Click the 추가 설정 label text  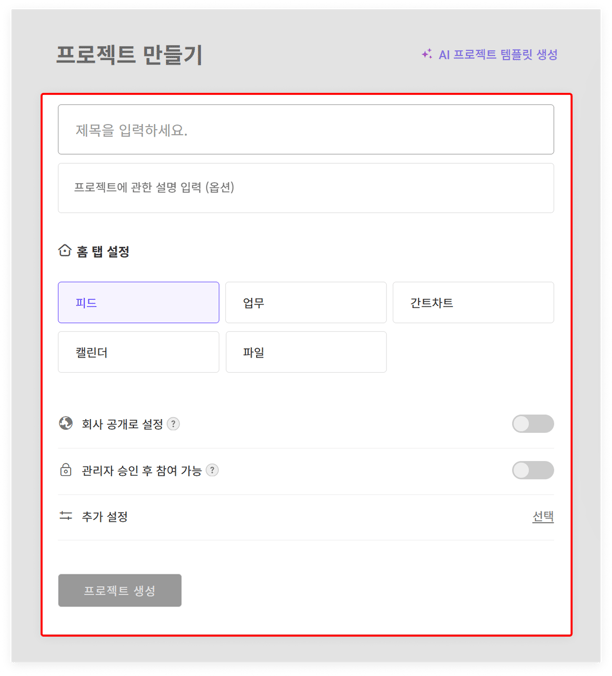105,517
